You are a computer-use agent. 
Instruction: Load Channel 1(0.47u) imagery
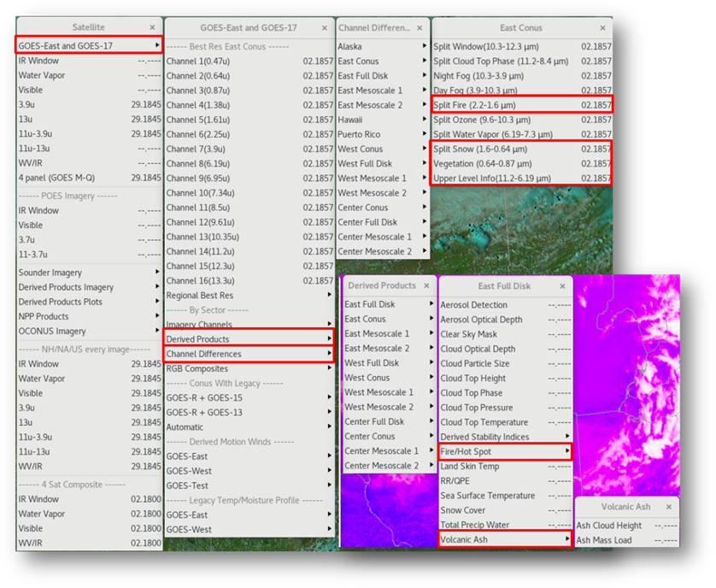coord(249,61)
